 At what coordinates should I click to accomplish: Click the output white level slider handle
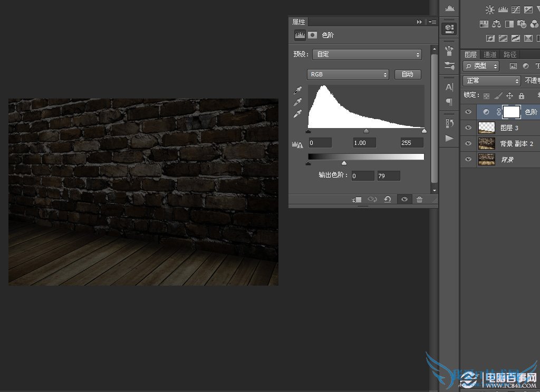click(344, 163)
